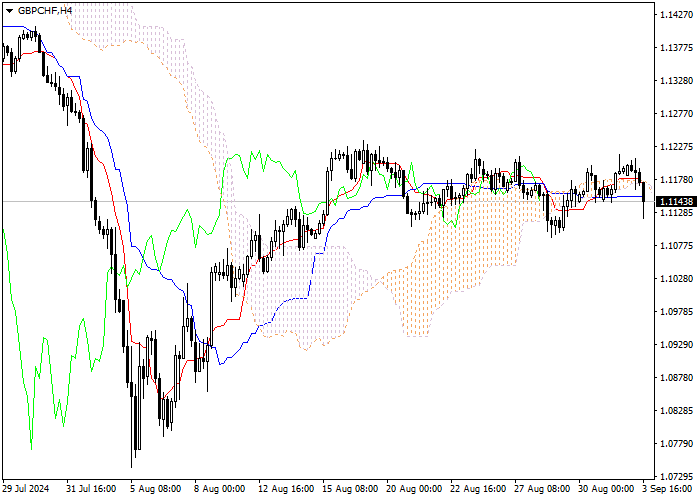Select the 29 Jul 2024 date label
Image resolution: width=700 pixels, height=500 pixels.
(x=25, y=489)
